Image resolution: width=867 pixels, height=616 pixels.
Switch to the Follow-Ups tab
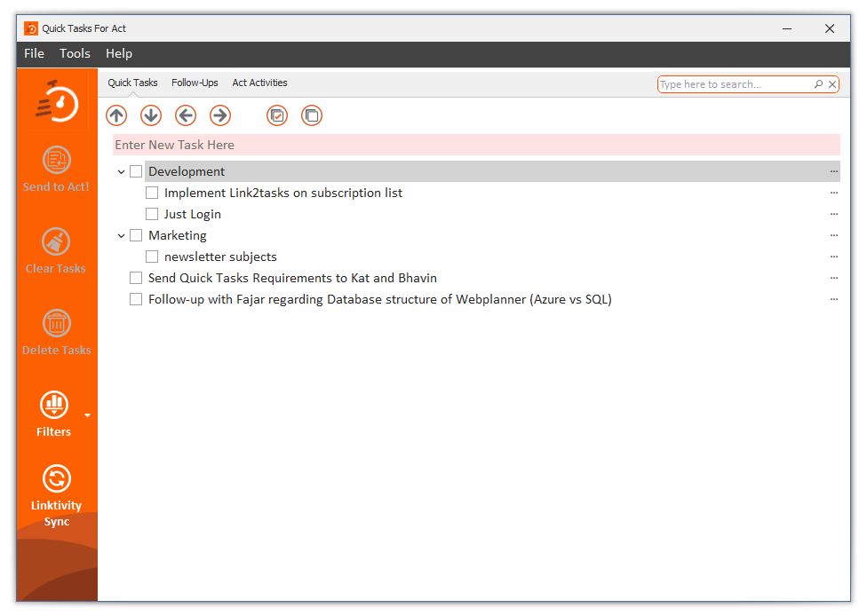point(195,83)
